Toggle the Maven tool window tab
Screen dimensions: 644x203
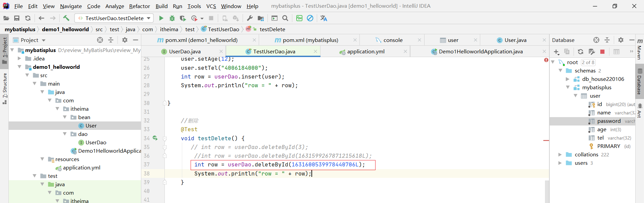[x=640, y=49]
